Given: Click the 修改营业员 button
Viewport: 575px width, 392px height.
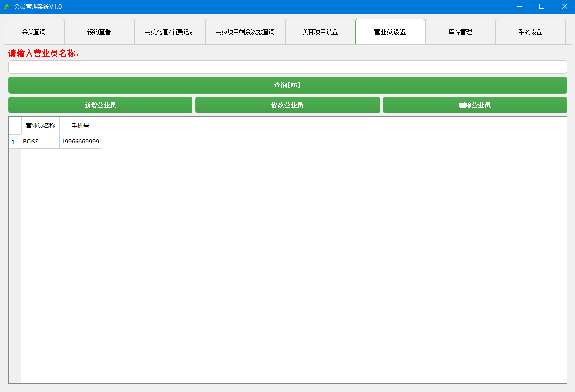Looking at the screenshot, I should [288, 105].
